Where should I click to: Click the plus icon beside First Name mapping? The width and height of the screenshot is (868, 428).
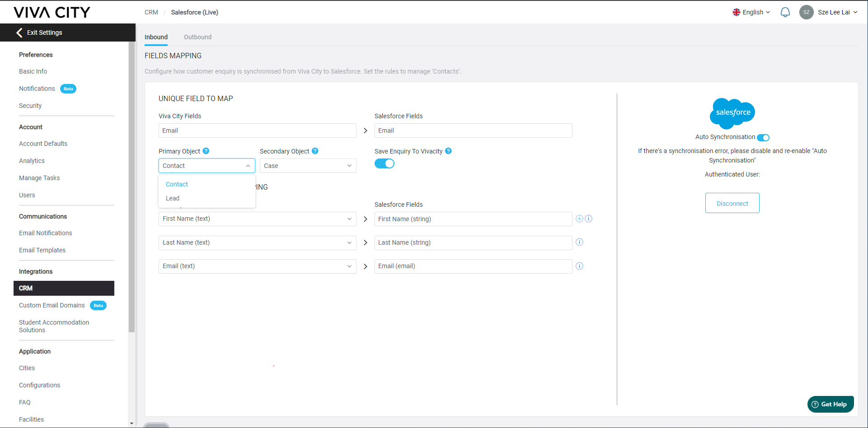(x=579, y=219)
